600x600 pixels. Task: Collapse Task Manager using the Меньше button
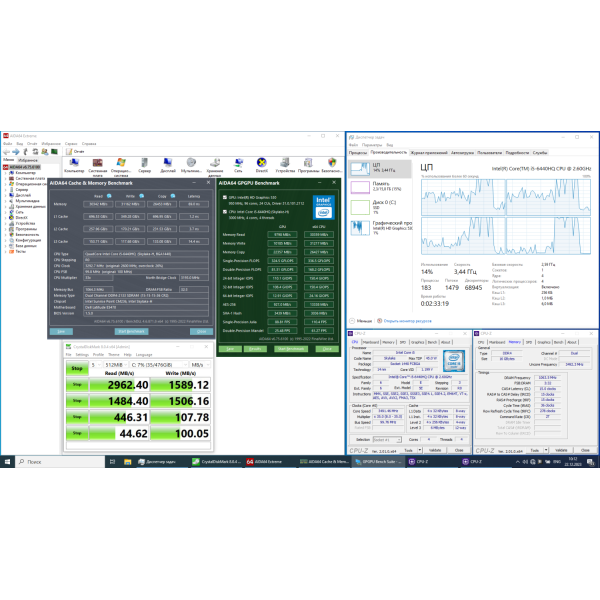(x=360, y=321)
